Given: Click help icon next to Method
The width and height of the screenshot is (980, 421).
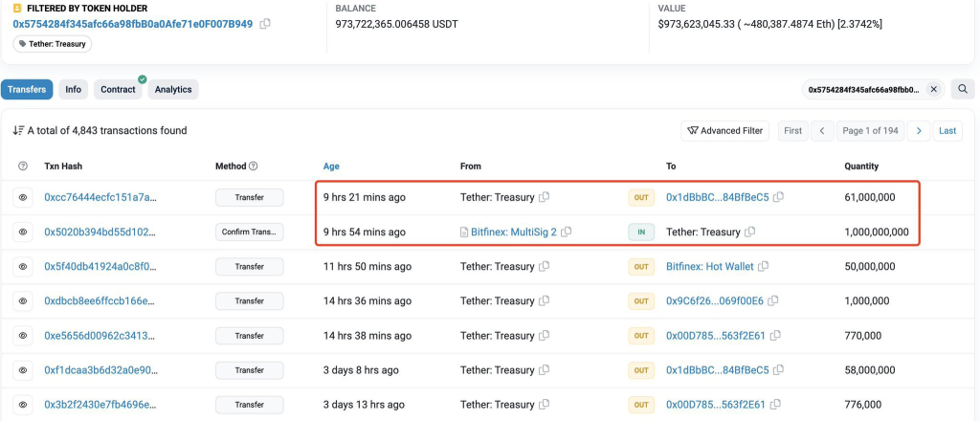Looking at the screenshot, I should (x=254, y=166).
